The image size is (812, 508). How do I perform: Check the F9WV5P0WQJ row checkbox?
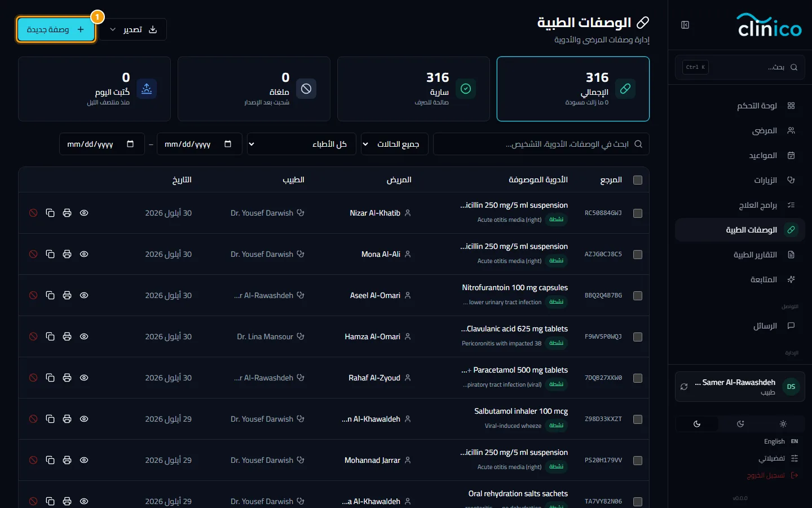coord(638,337)
